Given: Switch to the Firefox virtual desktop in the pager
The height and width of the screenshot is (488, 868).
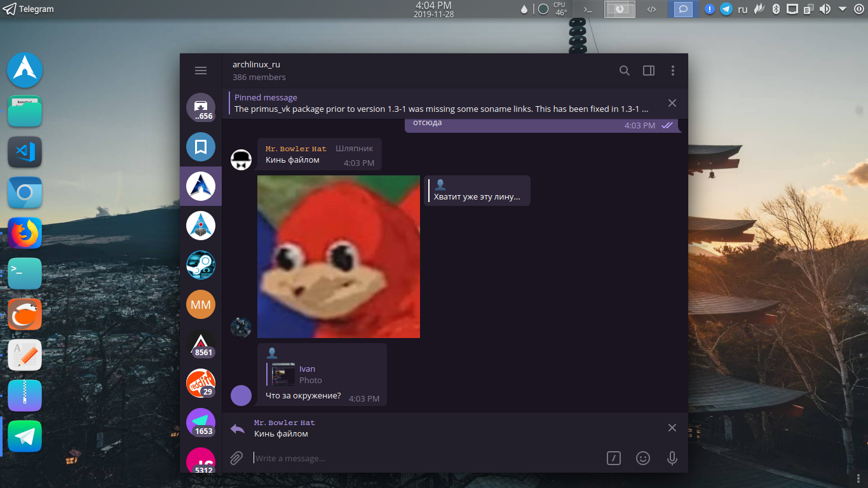Looking at the screenshot, I should 620,9.
